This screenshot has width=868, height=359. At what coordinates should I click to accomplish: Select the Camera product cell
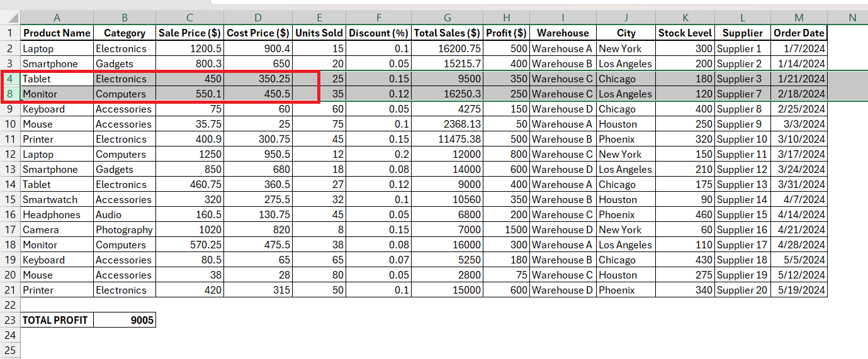pos(57,229)
